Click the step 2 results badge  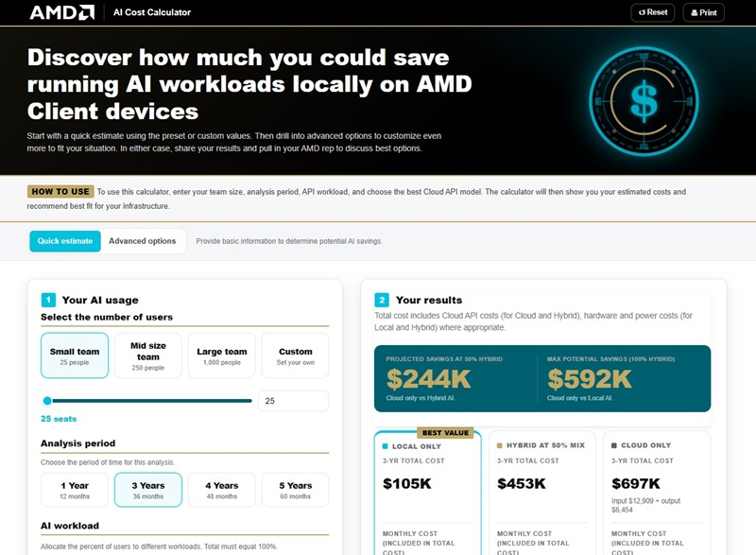coord(382,300)
